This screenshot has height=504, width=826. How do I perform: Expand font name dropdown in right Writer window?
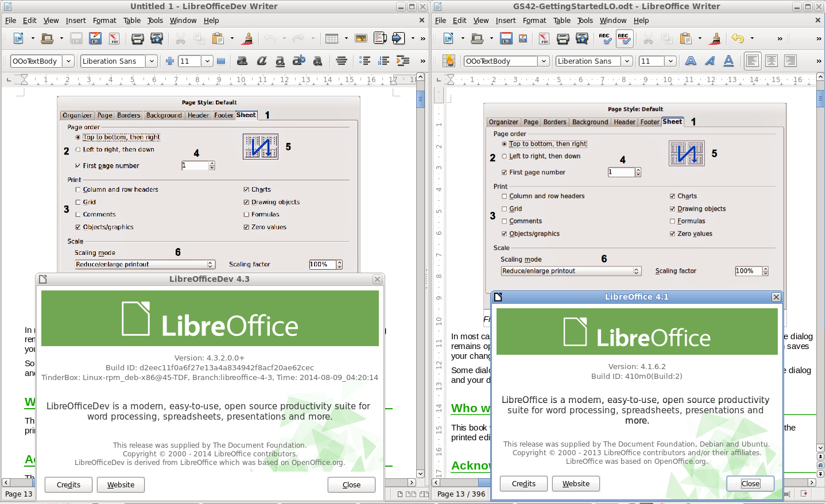627,61
